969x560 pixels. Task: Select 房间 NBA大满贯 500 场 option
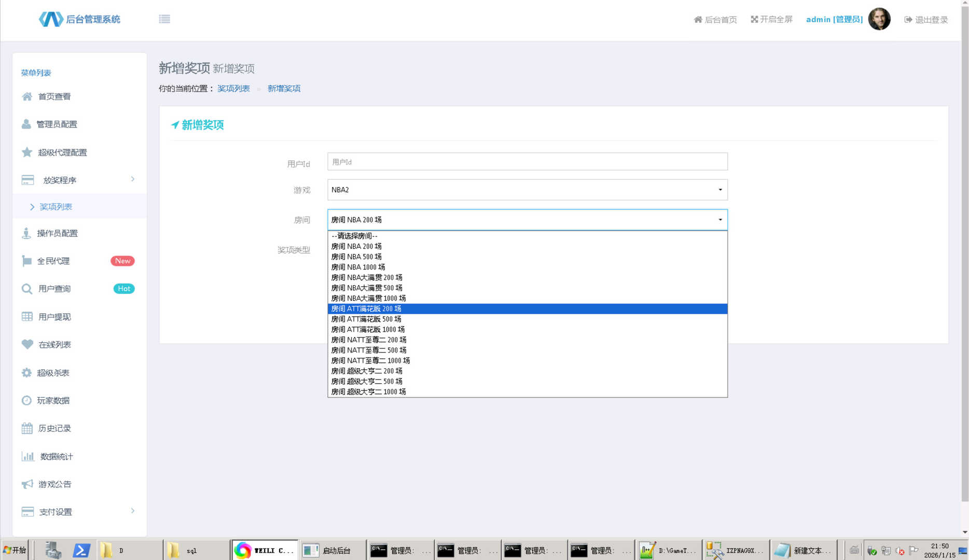(367, 288)
